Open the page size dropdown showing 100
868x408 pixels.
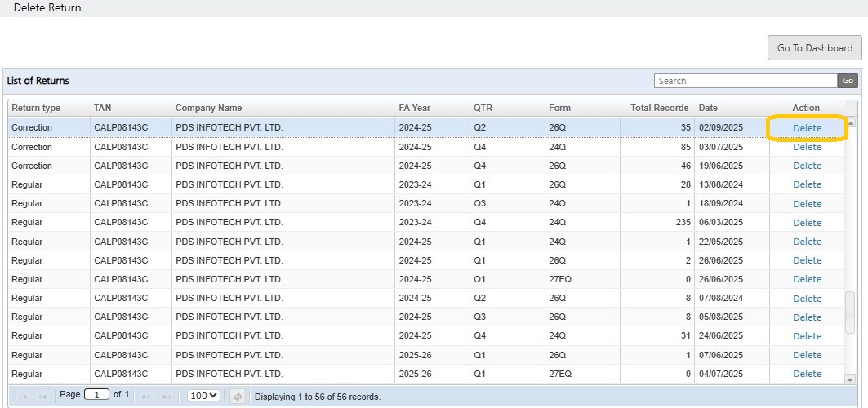pyautogui.click(x=203, y=396)
